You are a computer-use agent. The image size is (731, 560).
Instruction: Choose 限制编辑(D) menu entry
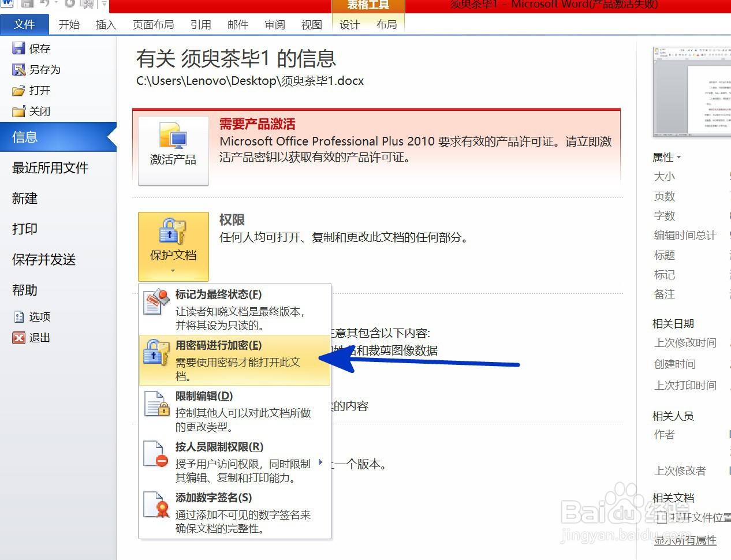click(x=234, y=411)
